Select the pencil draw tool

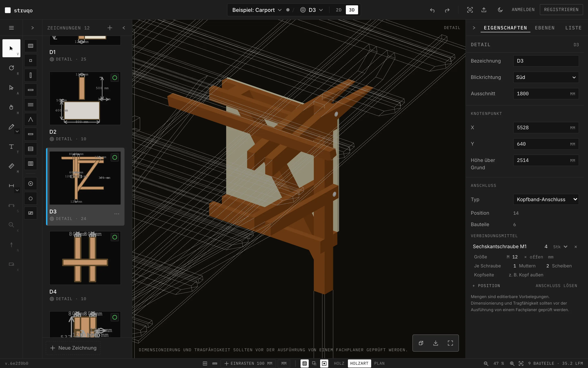click(x=11, y=127)
